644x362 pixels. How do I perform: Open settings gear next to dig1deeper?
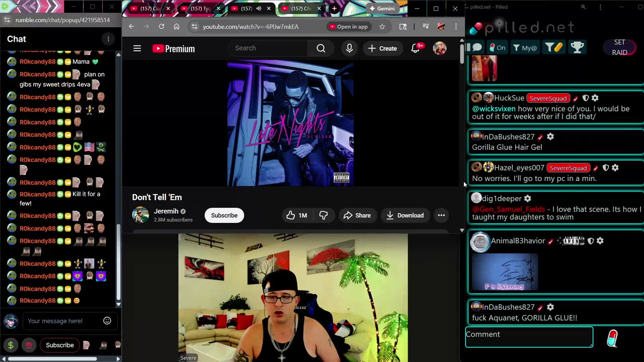pyautogui.click(x=527, y=199)
